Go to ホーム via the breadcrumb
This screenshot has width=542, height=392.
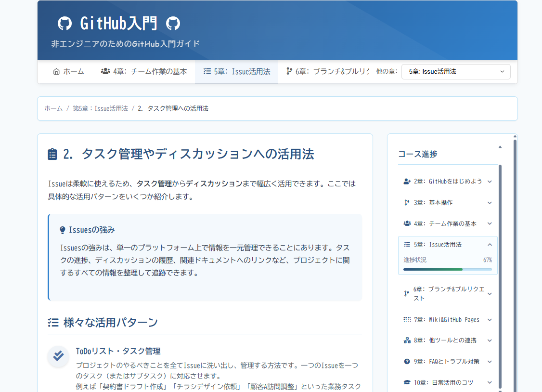pyautogui.click(x=53, y=108)
